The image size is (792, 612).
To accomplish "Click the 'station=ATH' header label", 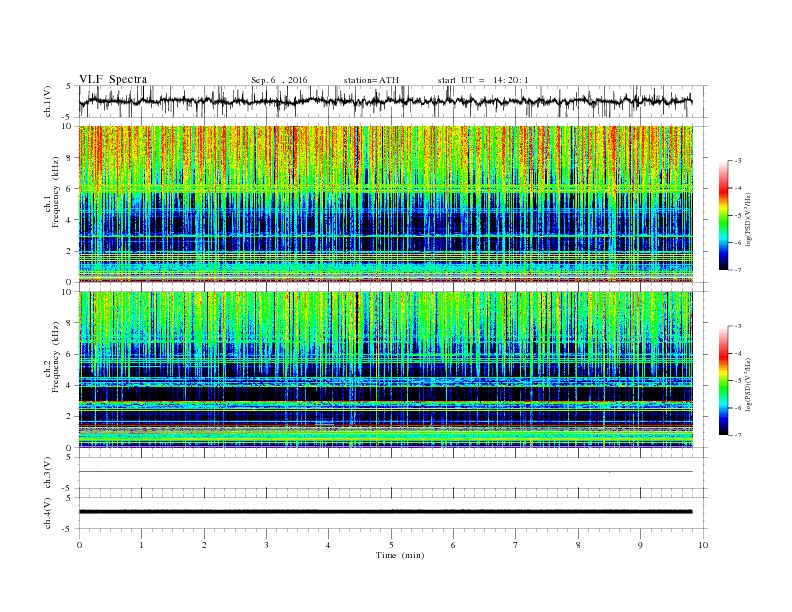I will coord(371,80).
